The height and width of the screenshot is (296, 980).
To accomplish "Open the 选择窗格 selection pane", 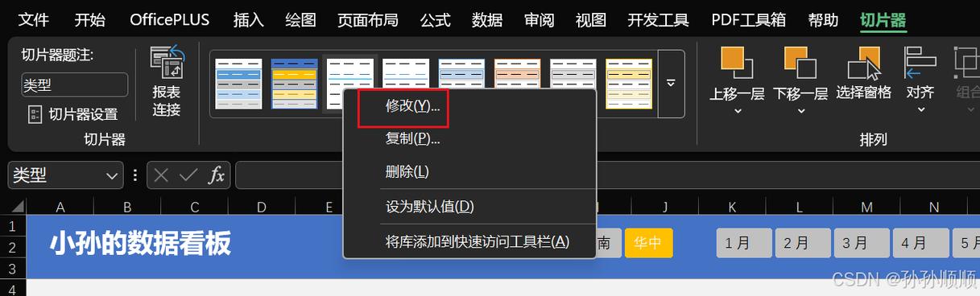I will pyautogui.click(x=864, y=74).
